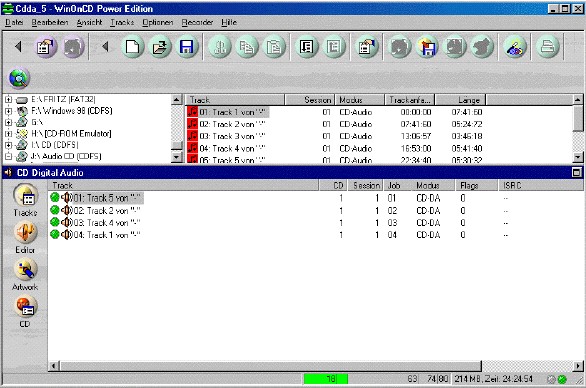This screenshot has height=388, width=586.
Task: Click the greyed bird-shaped toolbar icon
Action: click(482, 47)
